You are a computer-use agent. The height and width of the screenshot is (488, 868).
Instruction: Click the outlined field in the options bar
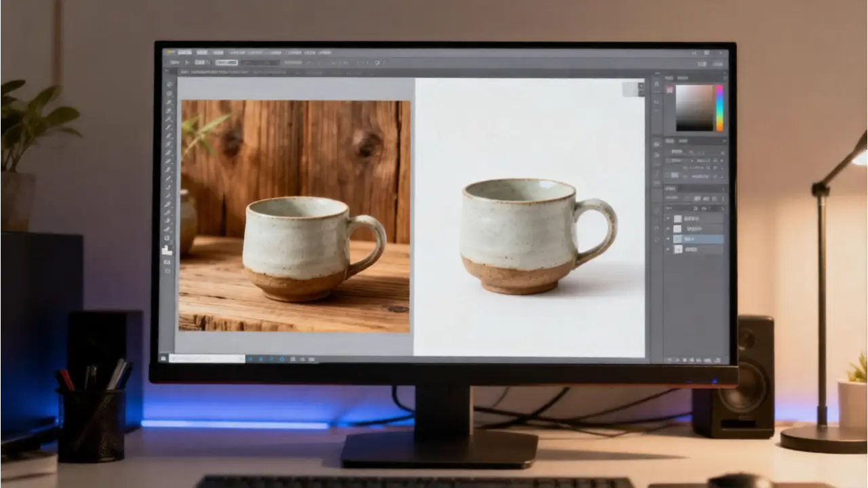[227, 62]
